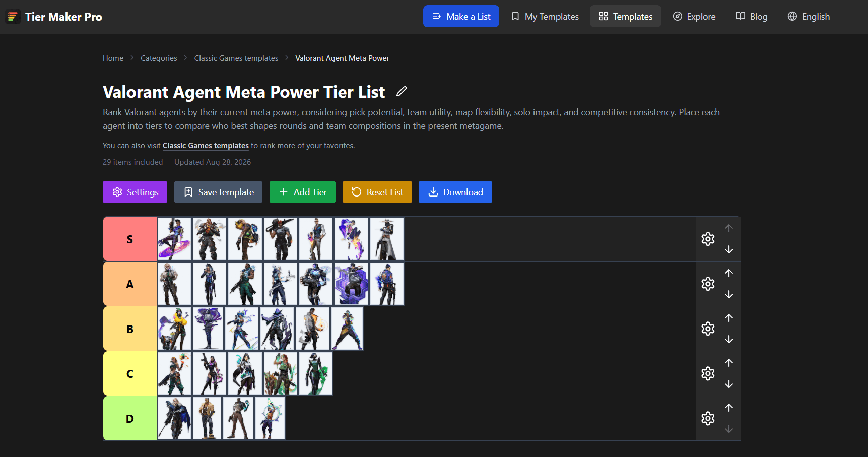Viewport: 868px width, 457px height.
Task: Click the Valorant Agent Meta Power Tier List heading
Action: 244,92
